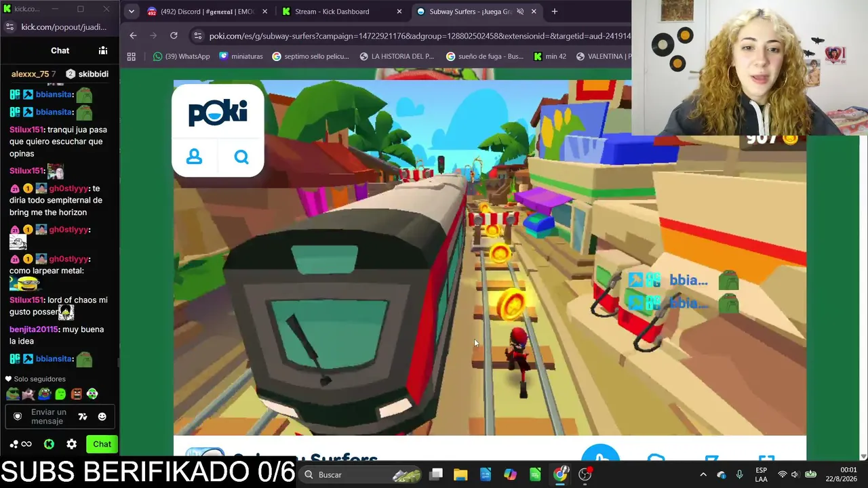Open chat settings gear icon
This screenshot has width=868, height=488.
pyautogui.click(x=71, y=444)
